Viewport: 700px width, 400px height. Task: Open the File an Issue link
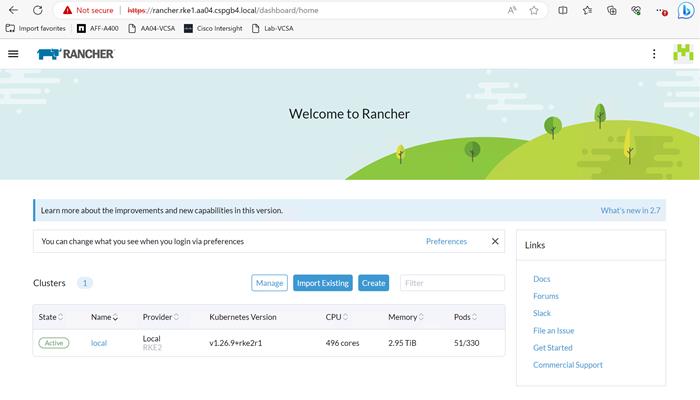[x=554, y=330]
